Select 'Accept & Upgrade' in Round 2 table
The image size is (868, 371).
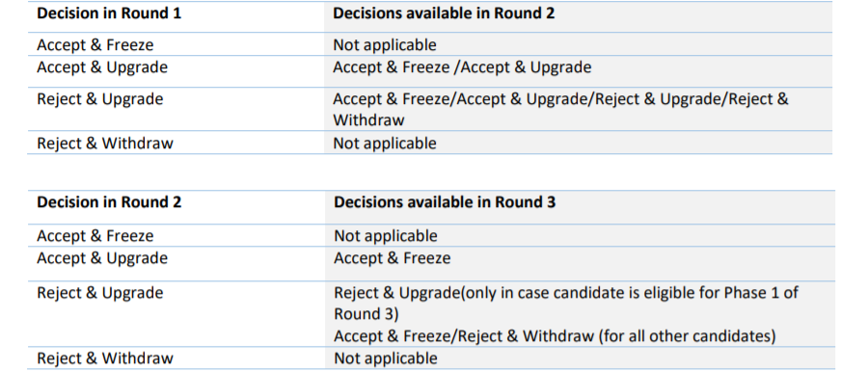tap(102, 258)
